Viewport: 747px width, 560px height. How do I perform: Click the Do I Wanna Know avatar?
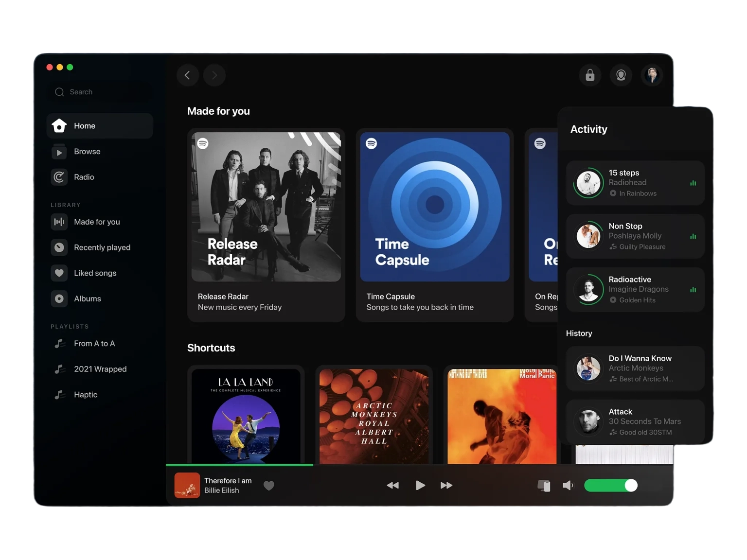tap(588, 368)
